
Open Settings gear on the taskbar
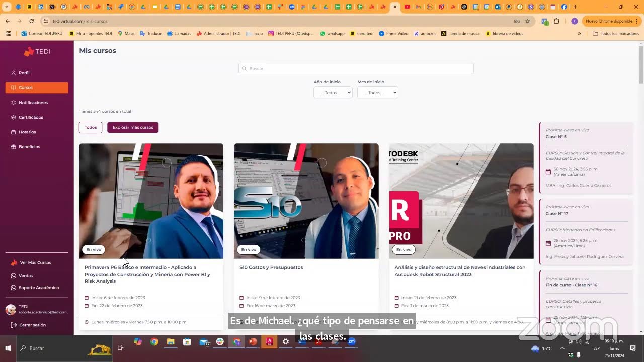coord(286,342)
